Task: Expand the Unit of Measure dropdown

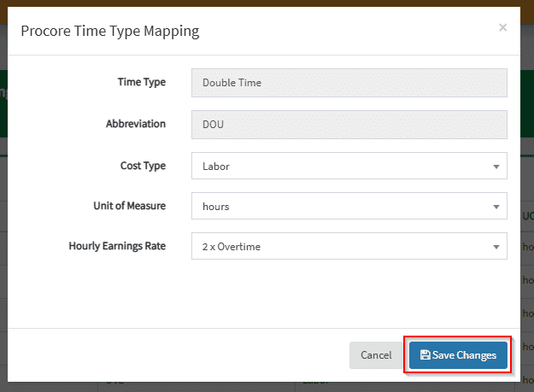Action: tap(349, 207)
